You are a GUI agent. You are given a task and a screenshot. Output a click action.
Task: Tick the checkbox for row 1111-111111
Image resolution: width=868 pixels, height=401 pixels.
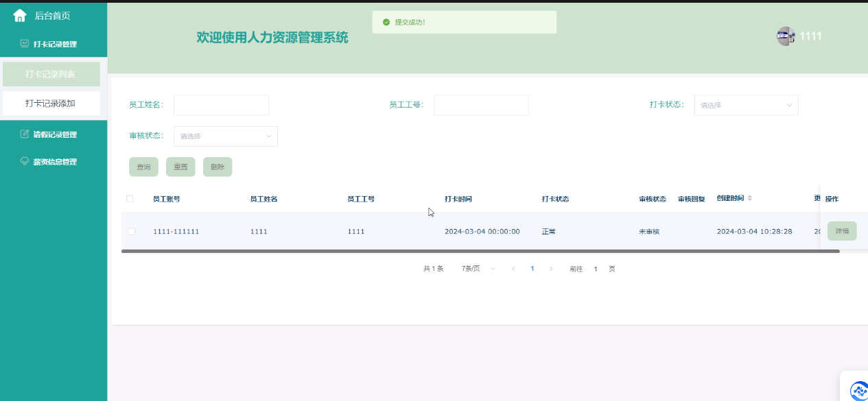point(132,232)
